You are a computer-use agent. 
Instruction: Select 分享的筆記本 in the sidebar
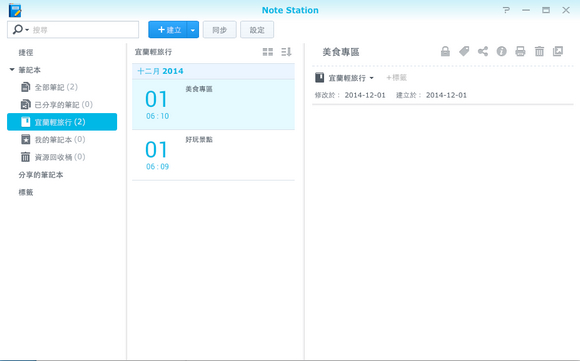coord(41,175)
